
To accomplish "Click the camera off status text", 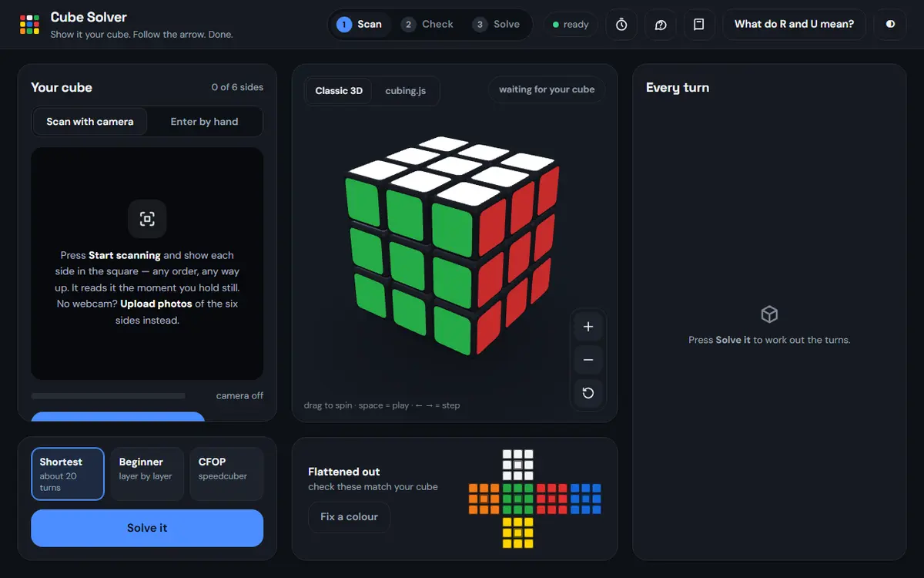I will [239, 395].
